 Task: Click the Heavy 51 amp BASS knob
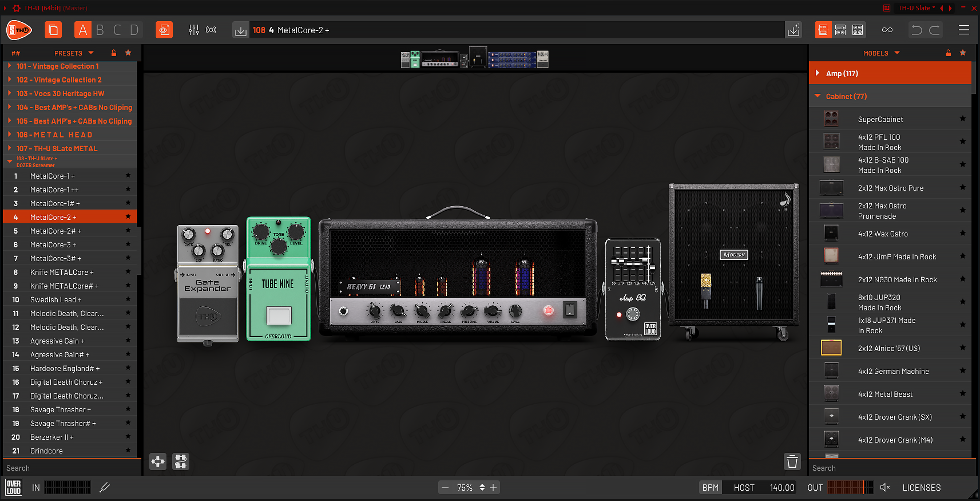click(398, 311)
